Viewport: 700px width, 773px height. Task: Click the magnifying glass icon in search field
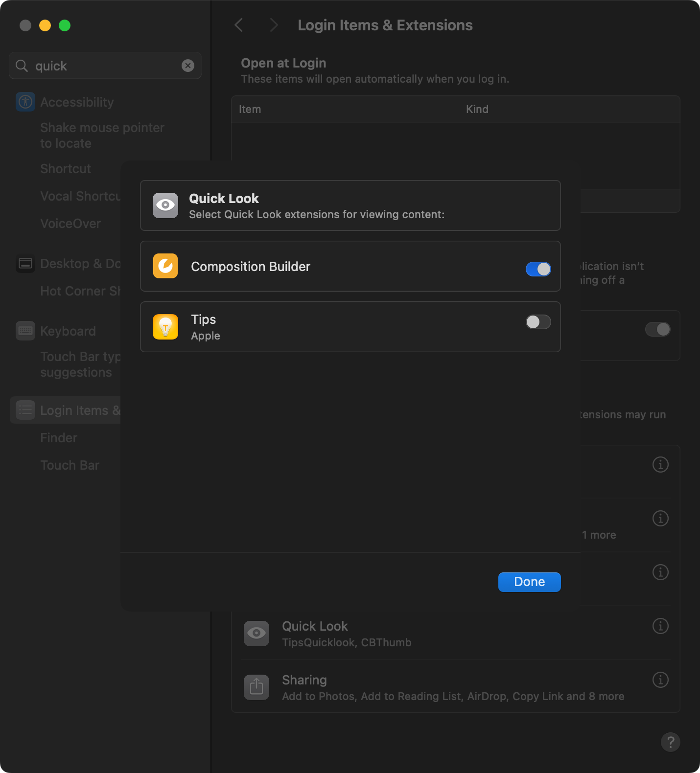(x=22, y=66)
